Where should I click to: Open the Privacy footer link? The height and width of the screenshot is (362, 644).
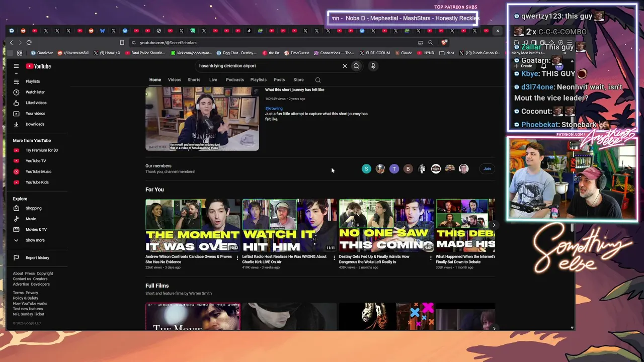tap(32, 293)
